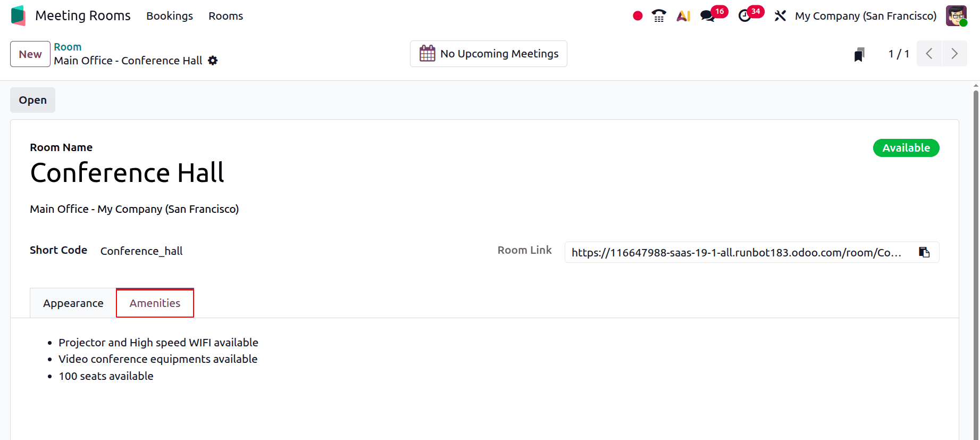Open the debug tools wrench icon
The width and height of the screenshot is (980, 440).
click(780, 16)
